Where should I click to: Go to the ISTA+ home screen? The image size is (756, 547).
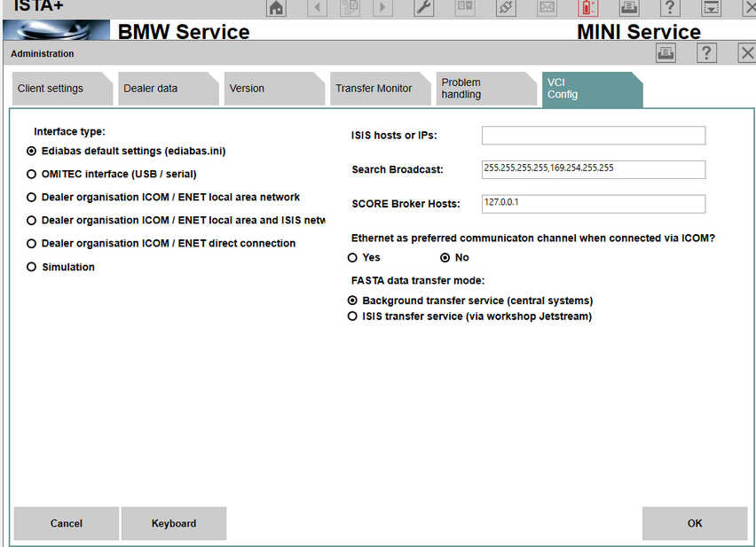[x=276, y=8]
